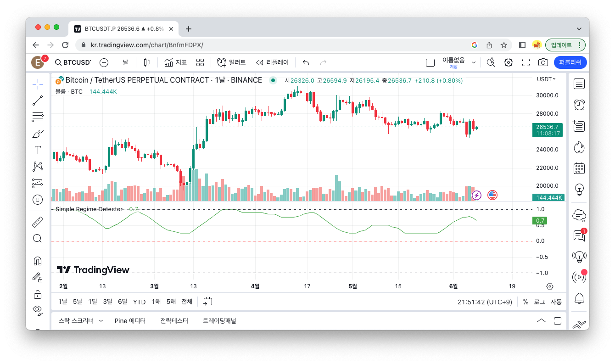
Task: Redo the chart action
Action: pos(323,62)
